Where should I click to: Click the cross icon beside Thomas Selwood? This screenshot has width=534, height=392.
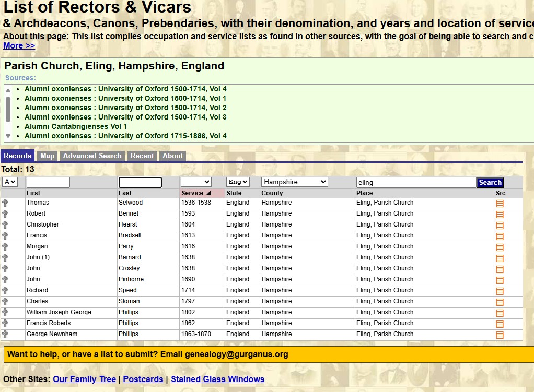(x=5, y=203)
